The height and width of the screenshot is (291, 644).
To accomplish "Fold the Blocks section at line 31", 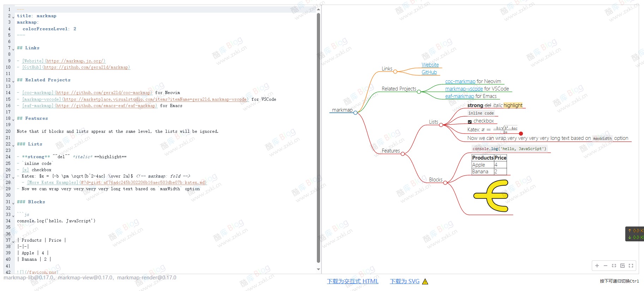I will point(13,203).
